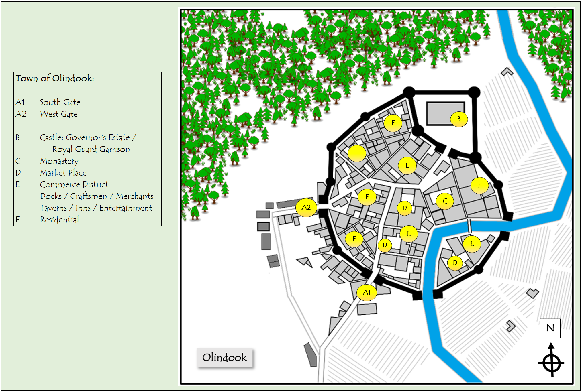
Task: Click the boxed N north indicator
Action: 550,328
